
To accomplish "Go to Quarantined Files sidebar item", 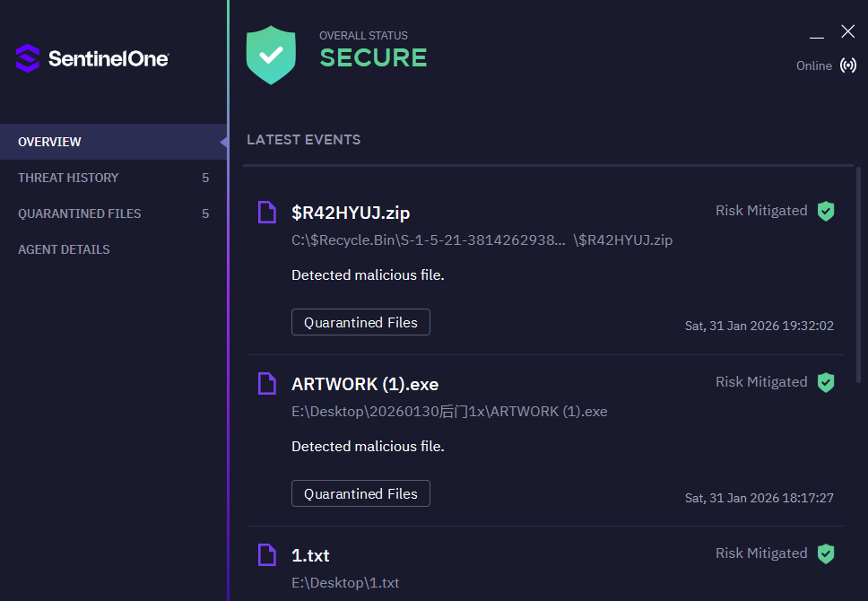I will 79,213.
